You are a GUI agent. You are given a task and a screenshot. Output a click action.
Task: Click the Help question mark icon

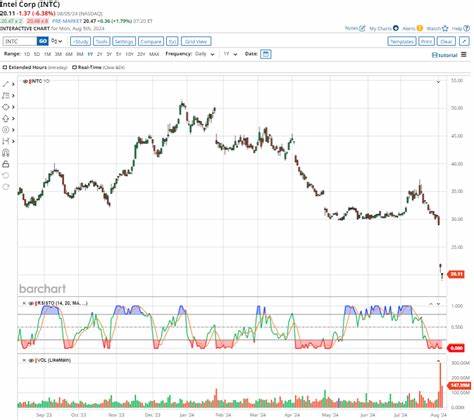(467, 28)
